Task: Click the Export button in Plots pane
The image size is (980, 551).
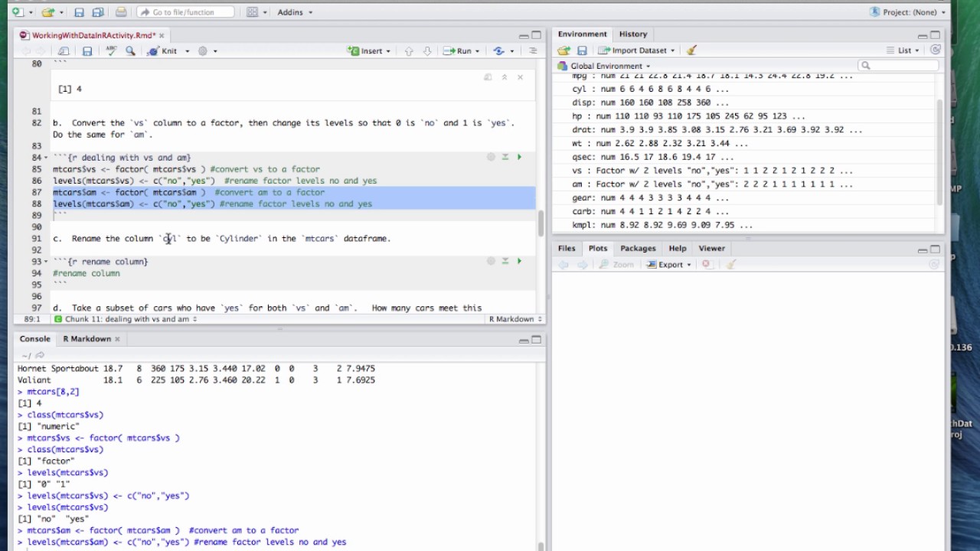Action: 669,265
